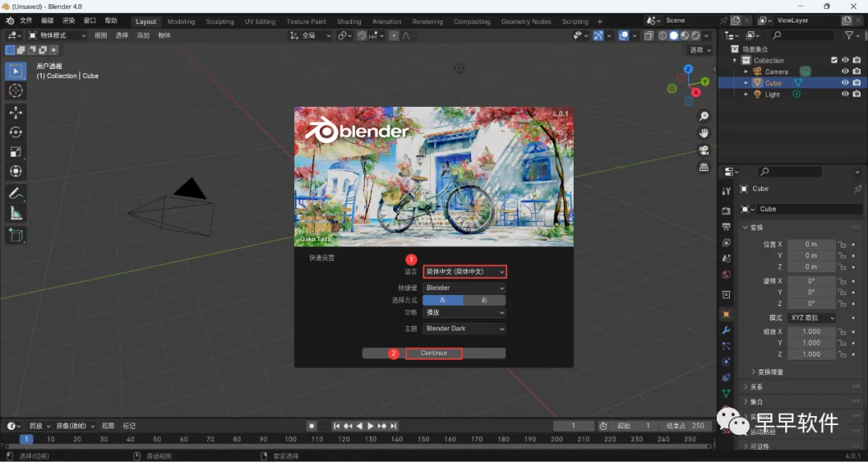The image size is (868, 462).
Task: Toggle the snapping magnet icon
Action: tap(362, 35)
